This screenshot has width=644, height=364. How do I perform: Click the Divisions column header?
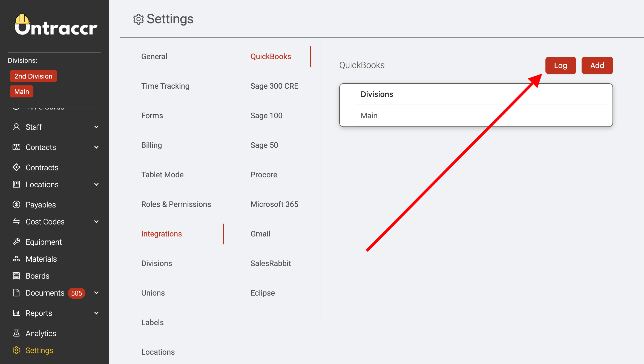coord(377,94)
